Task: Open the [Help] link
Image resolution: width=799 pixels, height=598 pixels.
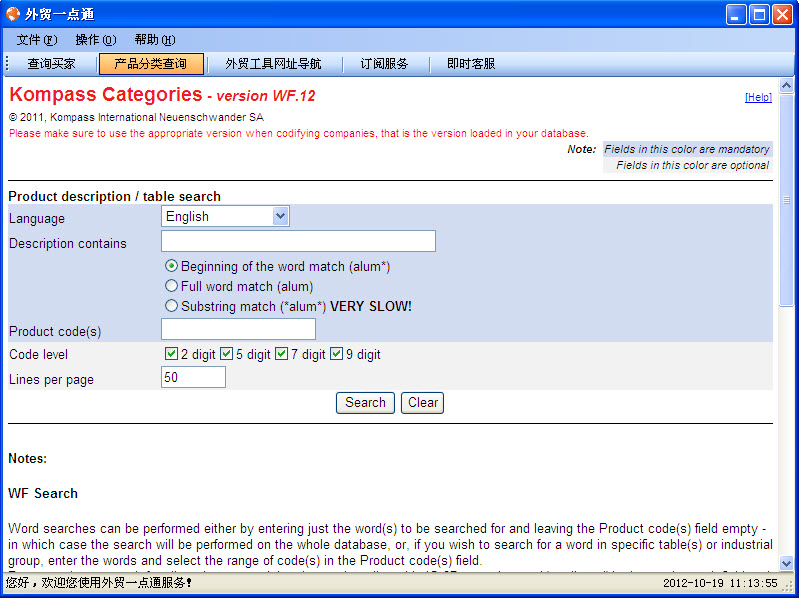Action: (758, 97)
